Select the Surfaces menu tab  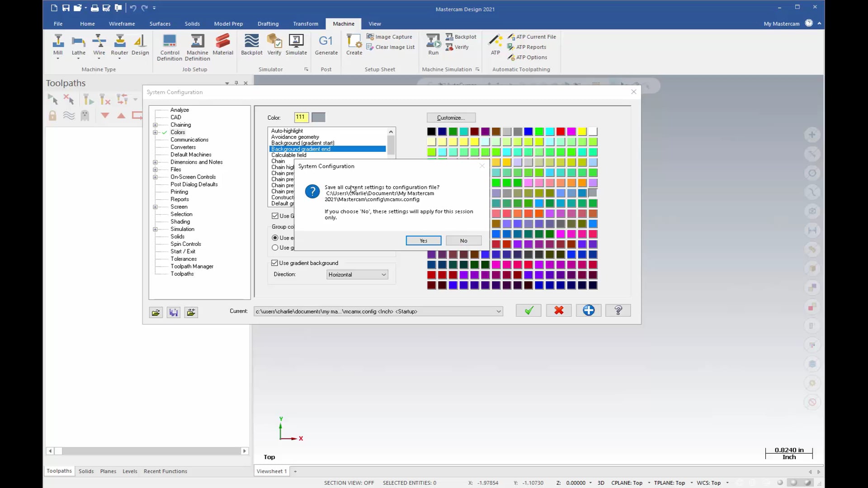click(x=160, y=23)
